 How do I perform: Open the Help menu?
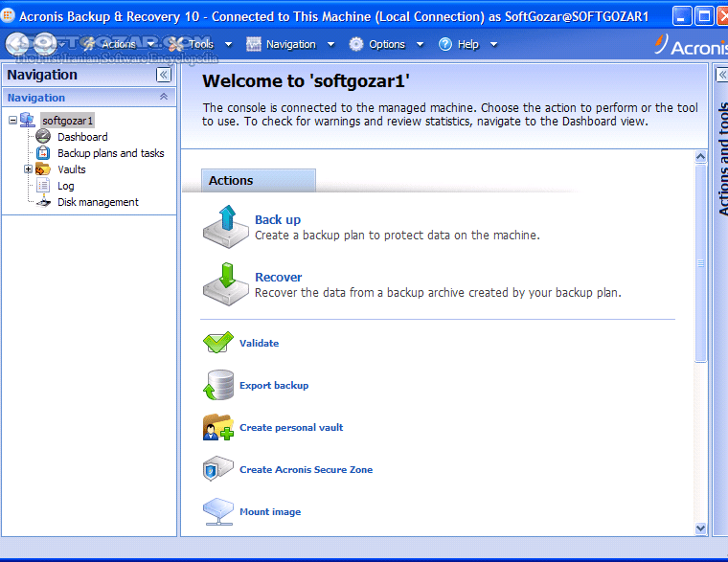(x=468, y=45)
